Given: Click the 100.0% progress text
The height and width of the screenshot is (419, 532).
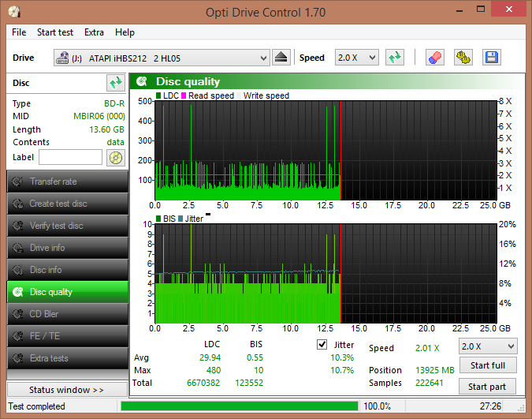Looking at the screenshot, I should (377, 406).
